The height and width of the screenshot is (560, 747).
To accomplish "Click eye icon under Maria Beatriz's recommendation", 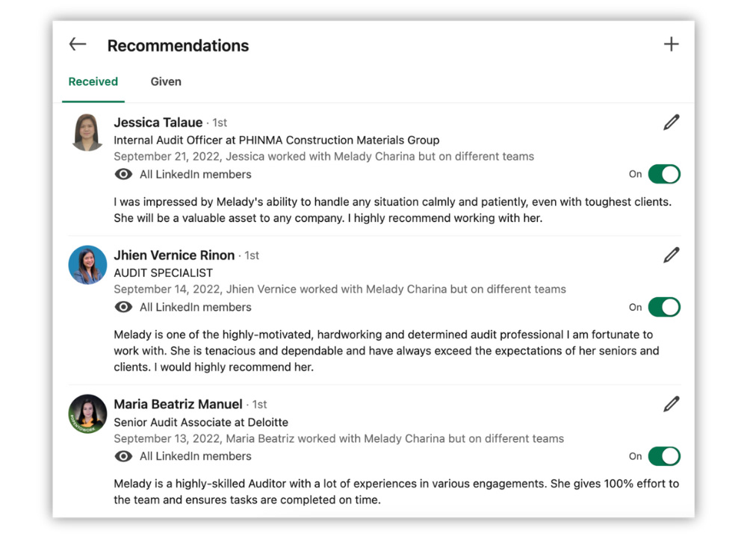I will click(123, 456).
